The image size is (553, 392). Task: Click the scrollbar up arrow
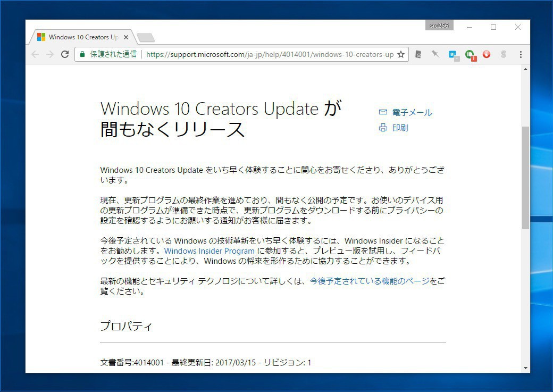pos(525,69)
